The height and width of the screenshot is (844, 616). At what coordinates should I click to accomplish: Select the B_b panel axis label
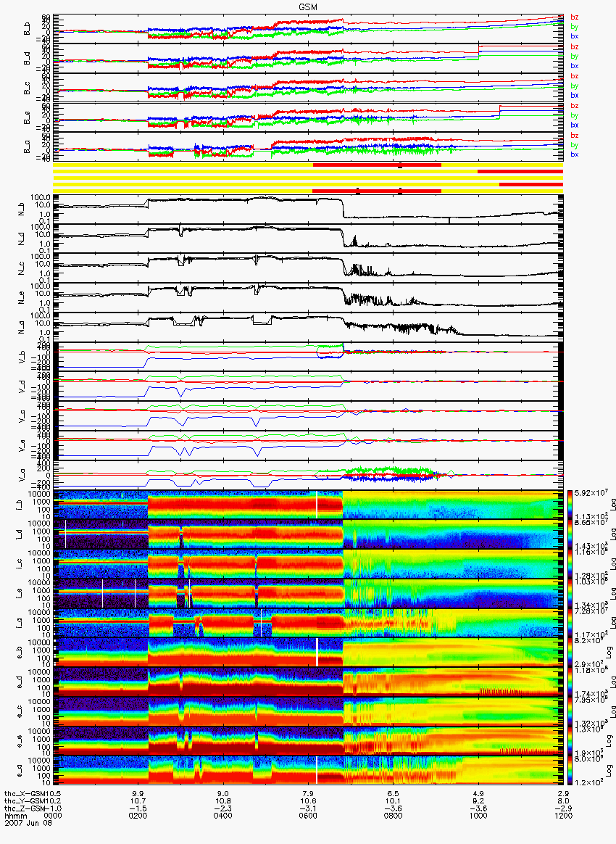27,30
